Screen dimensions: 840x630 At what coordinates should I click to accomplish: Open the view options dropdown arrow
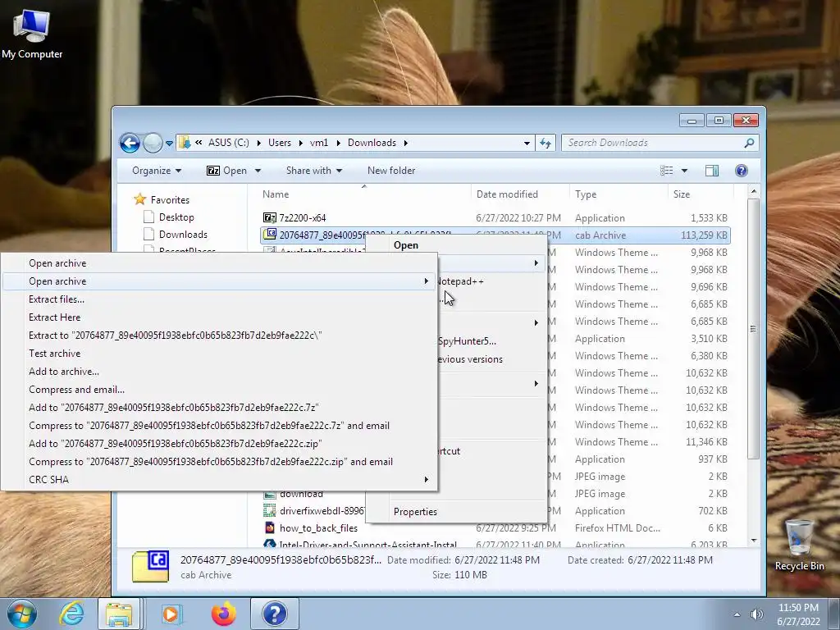pos(684,171)
